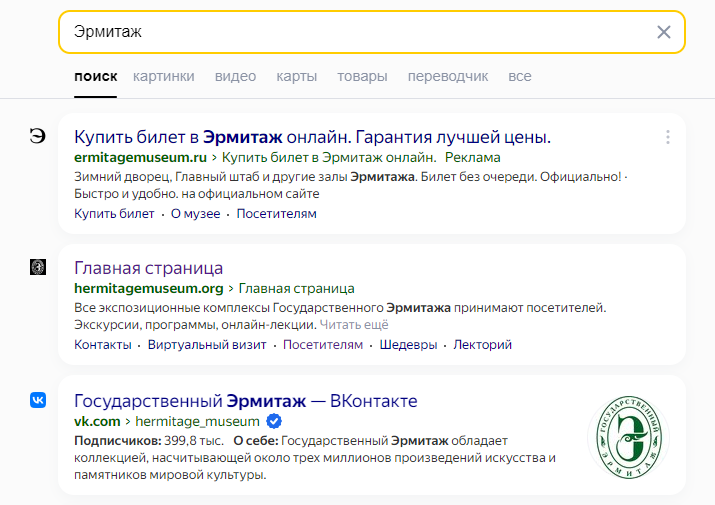Screen dimensions: 715x505
Task: Open the ermitagemuseum.ru domain link
Action: 140,157
